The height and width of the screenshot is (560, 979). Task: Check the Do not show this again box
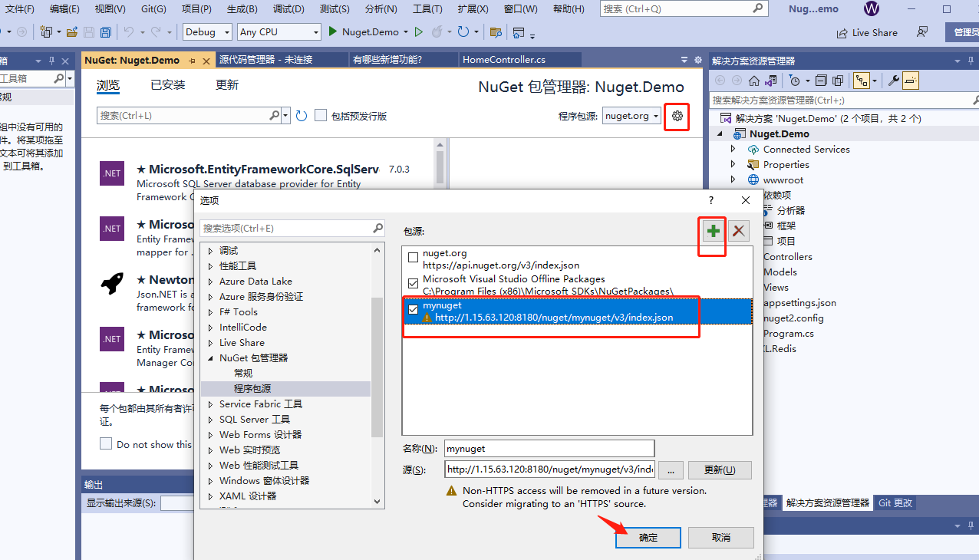(x=106, y=444)
